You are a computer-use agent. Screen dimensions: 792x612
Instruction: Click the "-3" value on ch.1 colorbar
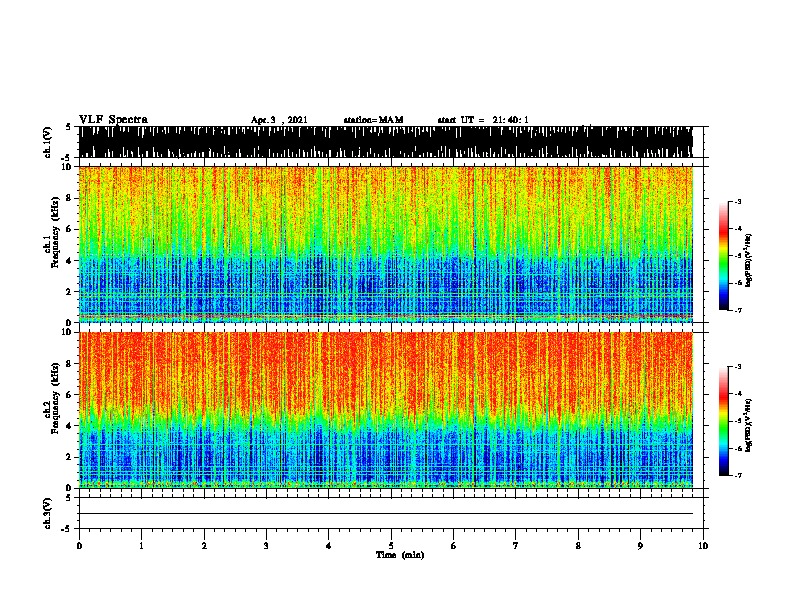[x=738, y=201]
